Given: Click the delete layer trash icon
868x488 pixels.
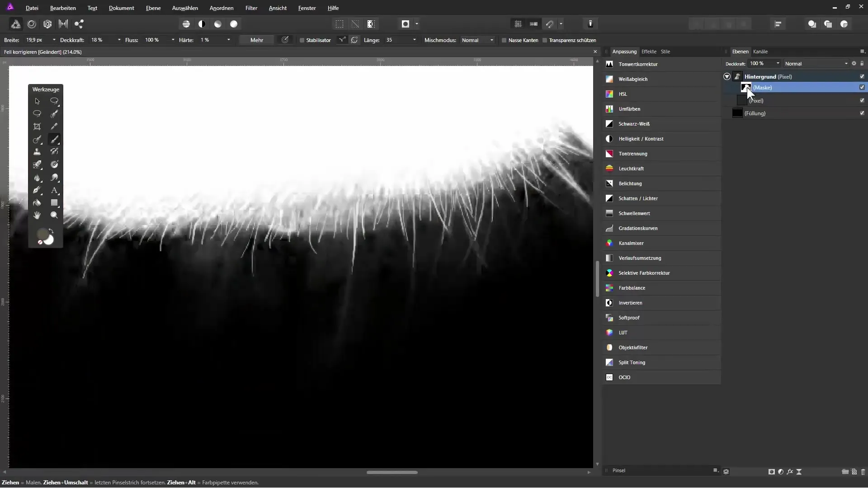Looking at the screenshot, I should coord(863,472).
